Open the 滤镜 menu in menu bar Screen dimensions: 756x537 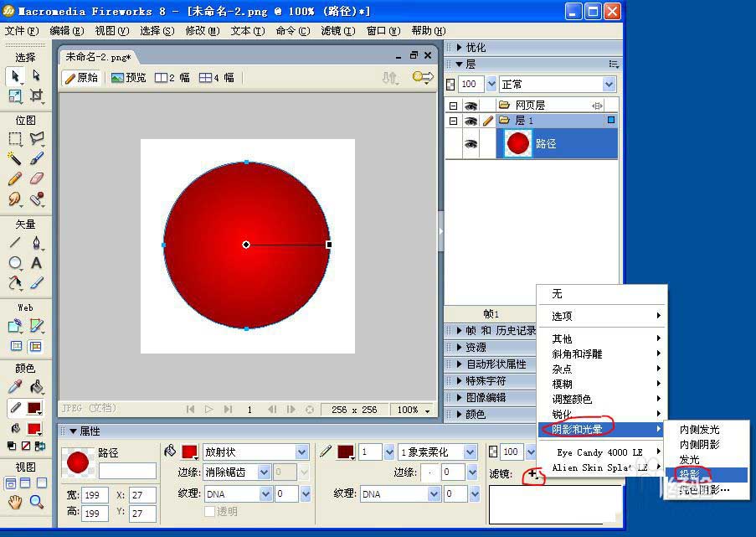tap(338, 31)
